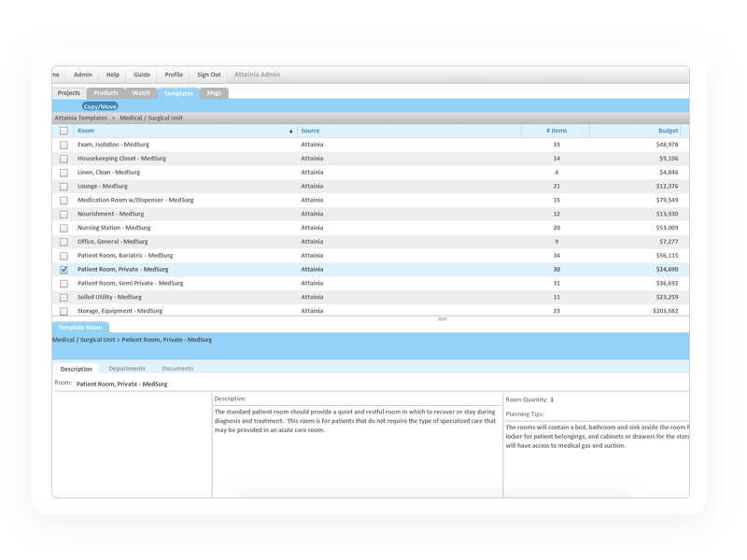Select the Template Room tab
Viewport: 747px width, 560px height.
[x=80, y=328]
